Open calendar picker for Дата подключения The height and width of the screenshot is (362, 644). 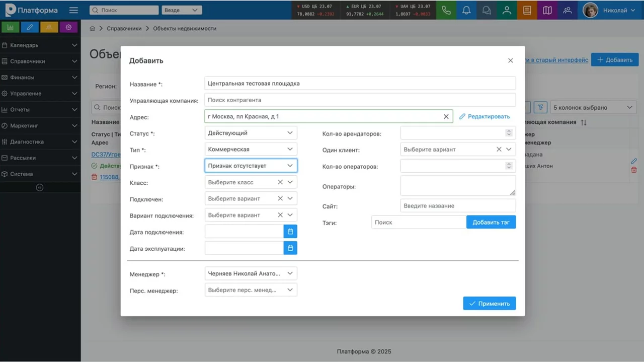290,232
